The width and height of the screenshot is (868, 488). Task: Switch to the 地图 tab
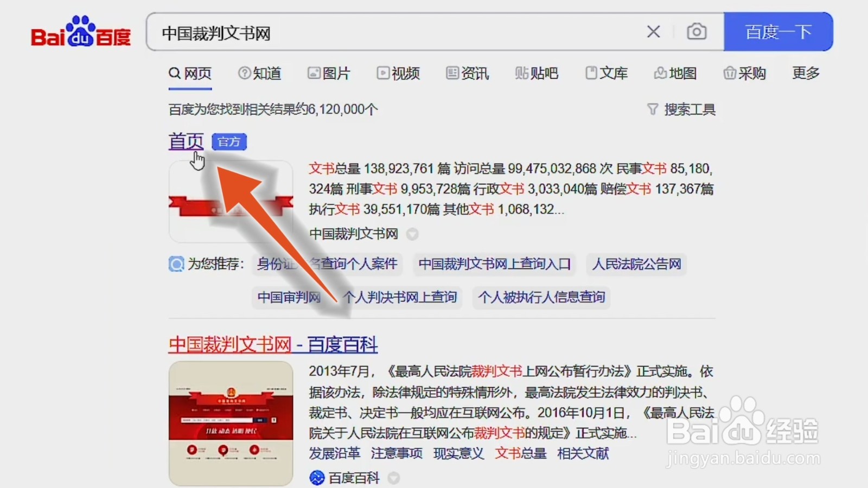(675, 73)
